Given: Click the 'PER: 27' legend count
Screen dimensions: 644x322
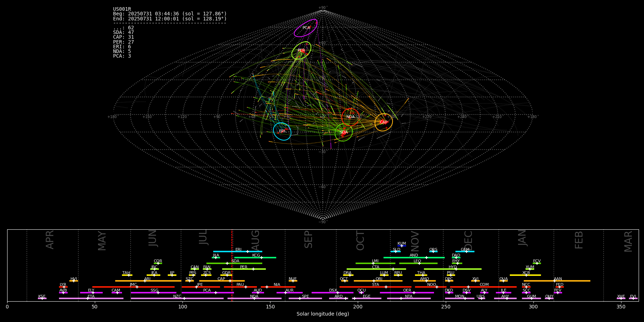Looking at the screenshot, I should coord(123,42).
